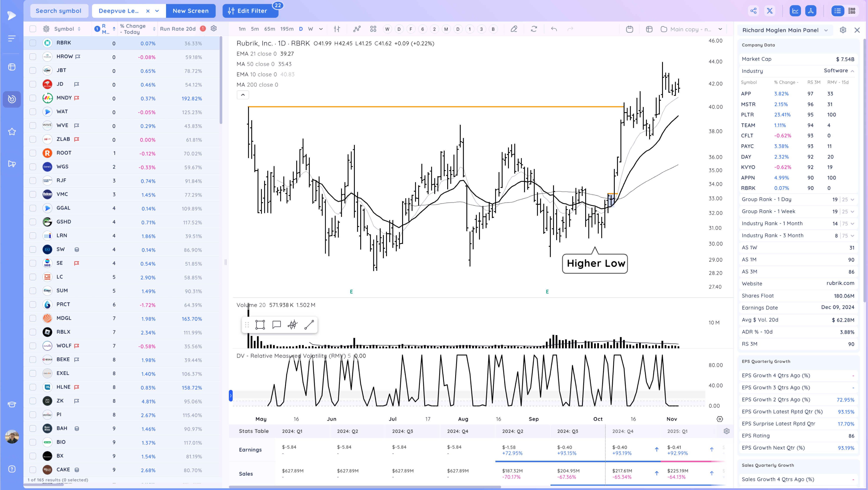Open Richard Moglen panel settings gear
The height and width of the screenshot is (490, 868).
coord(843,30)
